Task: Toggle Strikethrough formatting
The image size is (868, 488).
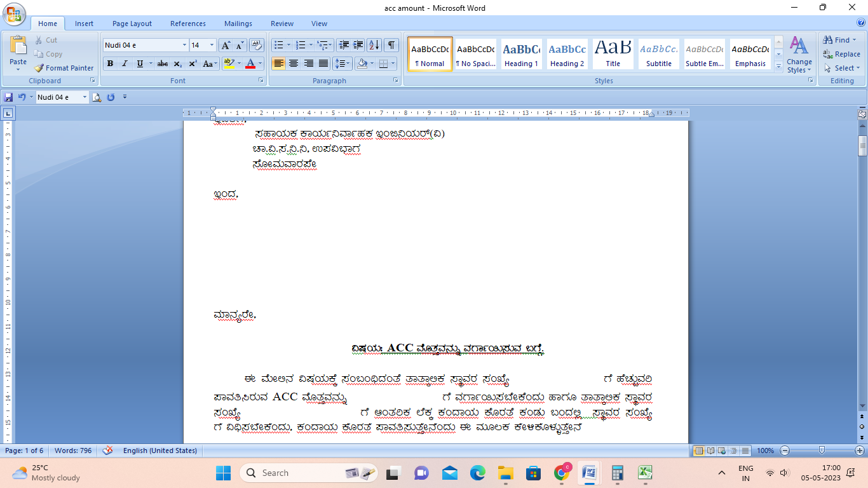Action: coord(163,64)
